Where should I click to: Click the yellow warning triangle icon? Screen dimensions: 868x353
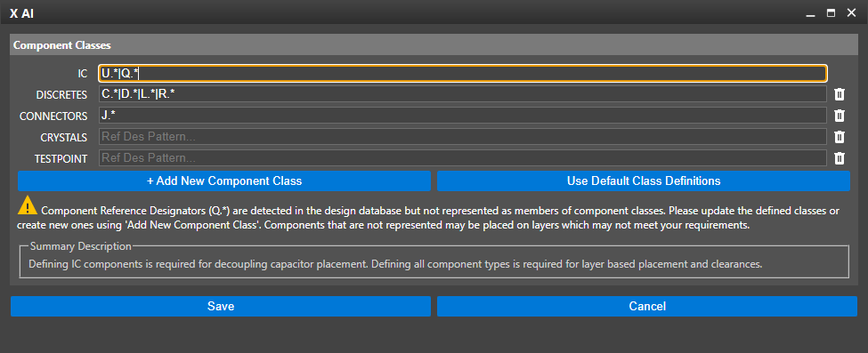27,206
